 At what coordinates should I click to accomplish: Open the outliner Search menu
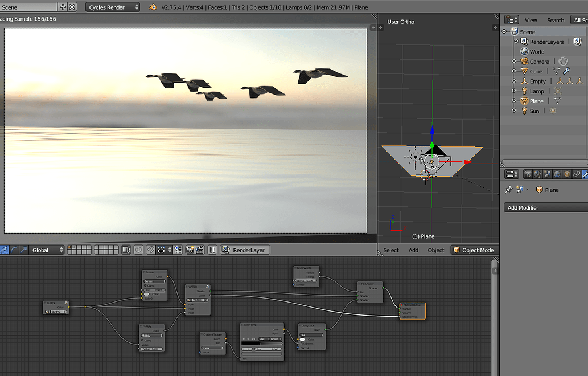[x=556, y=21]
